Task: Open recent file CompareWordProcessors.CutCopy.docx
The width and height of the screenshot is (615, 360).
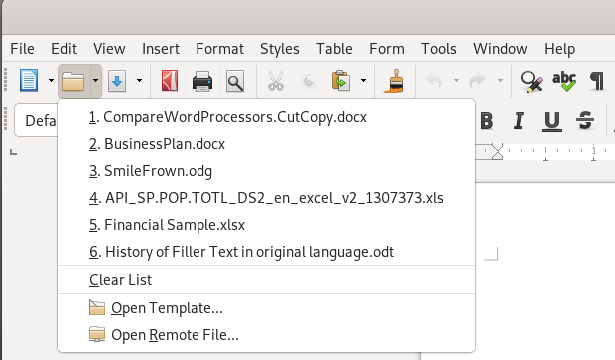Action: (x=266, y=117)
